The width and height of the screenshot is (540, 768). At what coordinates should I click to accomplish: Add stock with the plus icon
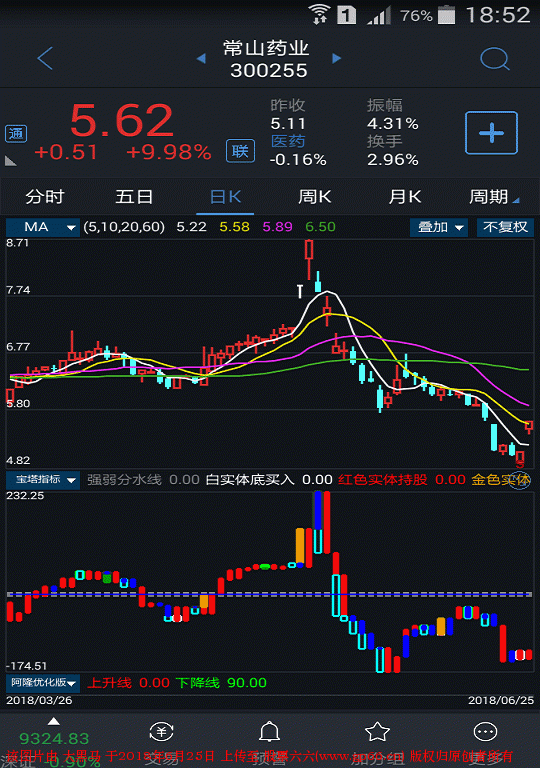point(491,133)
